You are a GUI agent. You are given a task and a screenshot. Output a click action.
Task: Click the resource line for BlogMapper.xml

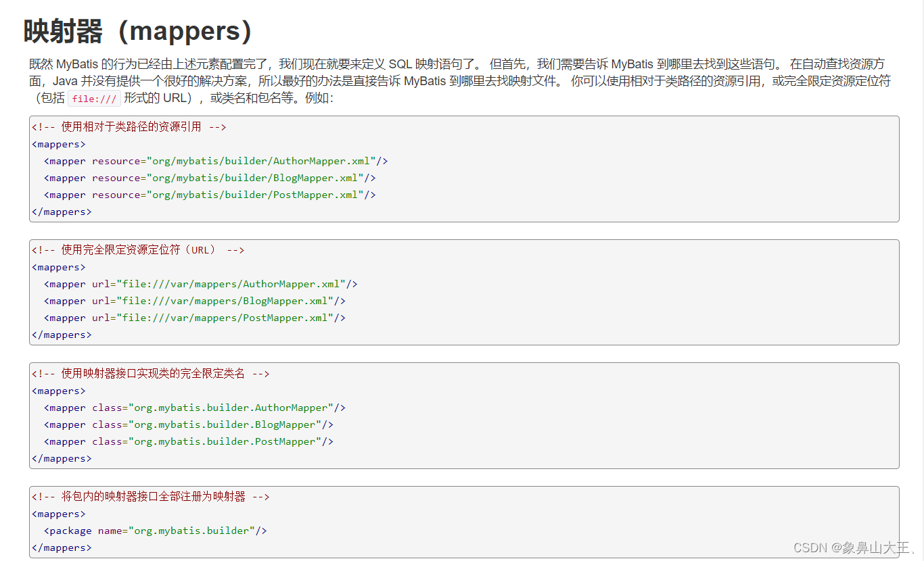click(x=210, y=178)
